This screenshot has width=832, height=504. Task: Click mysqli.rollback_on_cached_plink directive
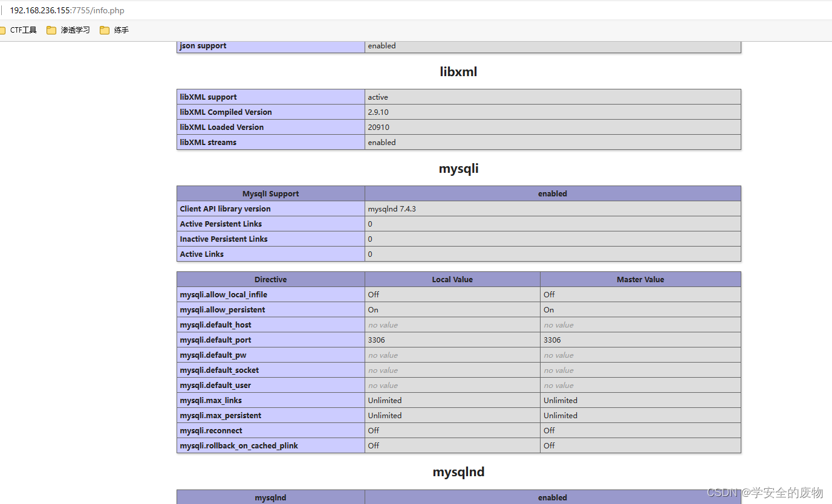pos(239,445)
